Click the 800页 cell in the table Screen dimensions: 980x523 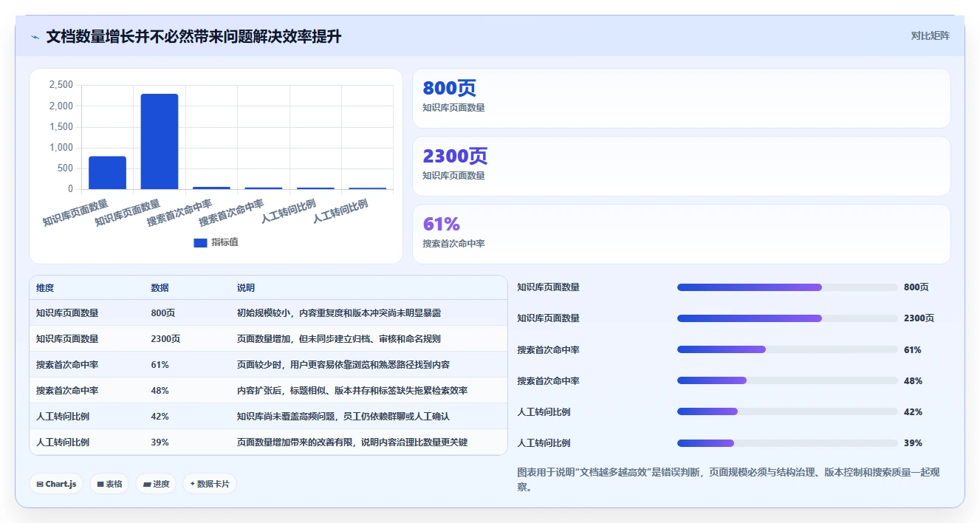[162, 313]
